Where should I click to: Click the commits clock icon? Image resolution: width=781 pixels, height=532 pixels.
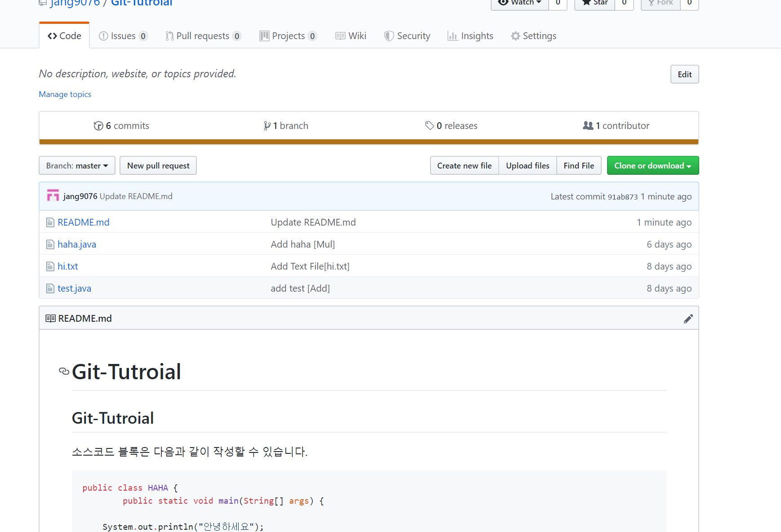98,126
